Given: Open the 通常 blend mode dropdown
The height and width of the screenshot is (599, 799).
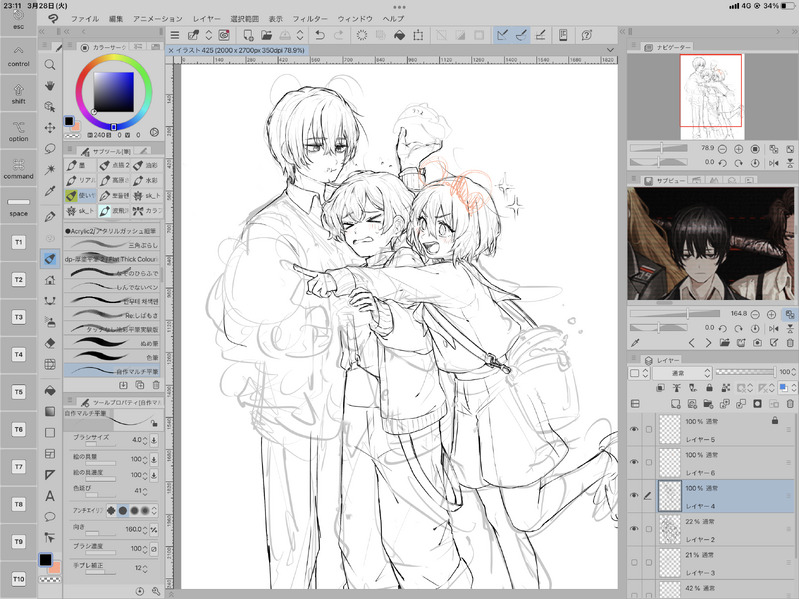Looking at the screenshot, I should click(681, 373).
